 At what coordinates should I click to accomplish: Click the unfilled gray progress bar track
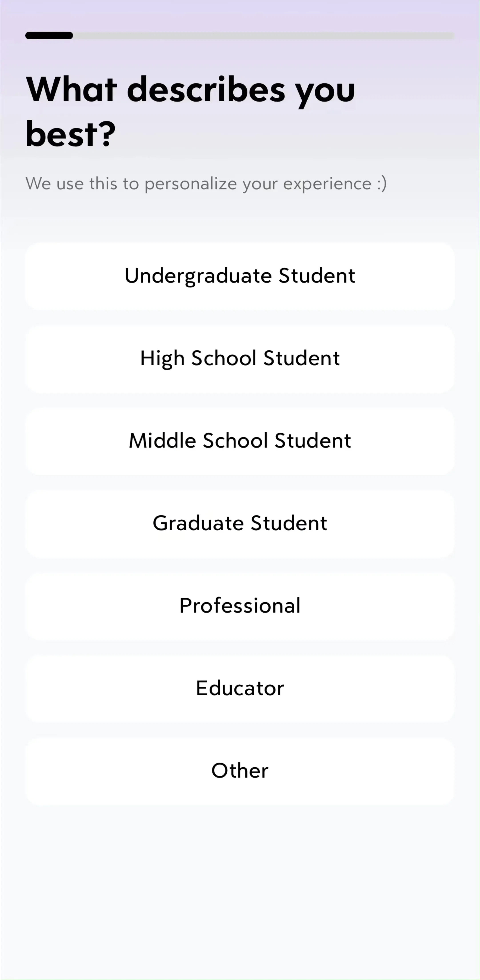click(x=264, y=35)
